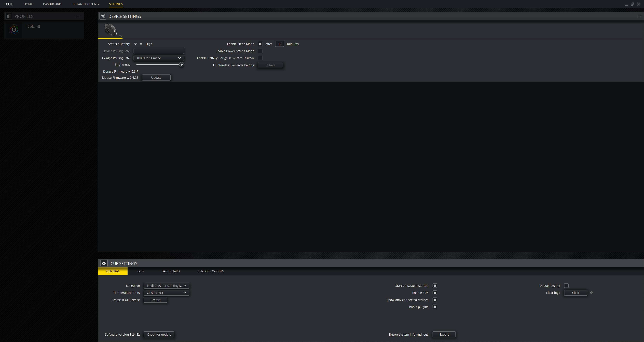Click the iCUE Settings gear icon
This screenshot has height=342, width=644.
coord(104,263)
